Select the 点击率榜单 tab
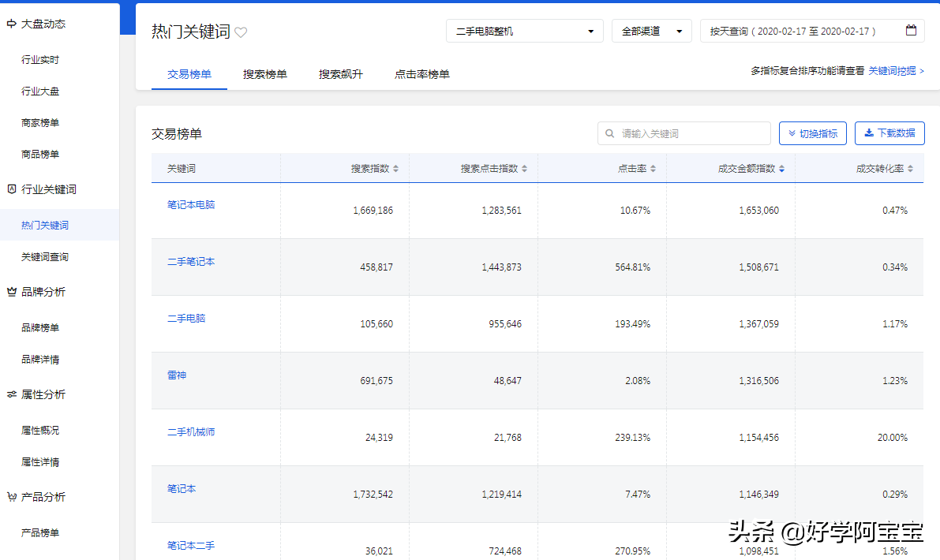 (x=422, y=72)
